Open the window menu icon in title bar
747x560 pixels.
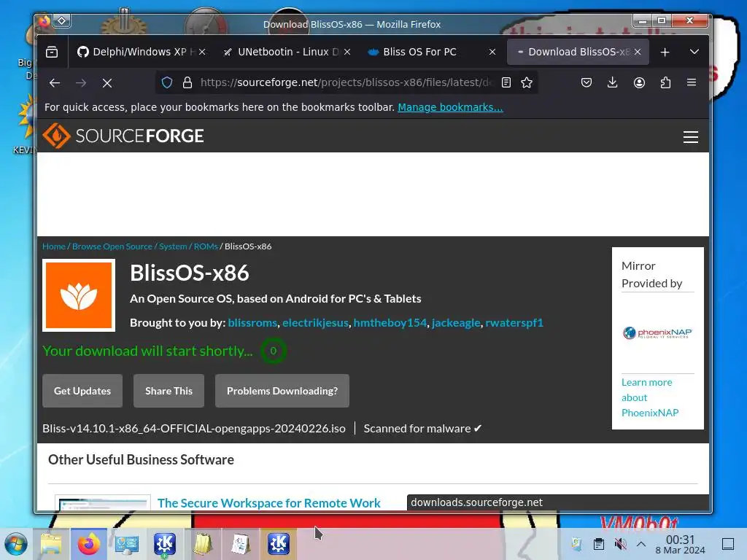44,21
